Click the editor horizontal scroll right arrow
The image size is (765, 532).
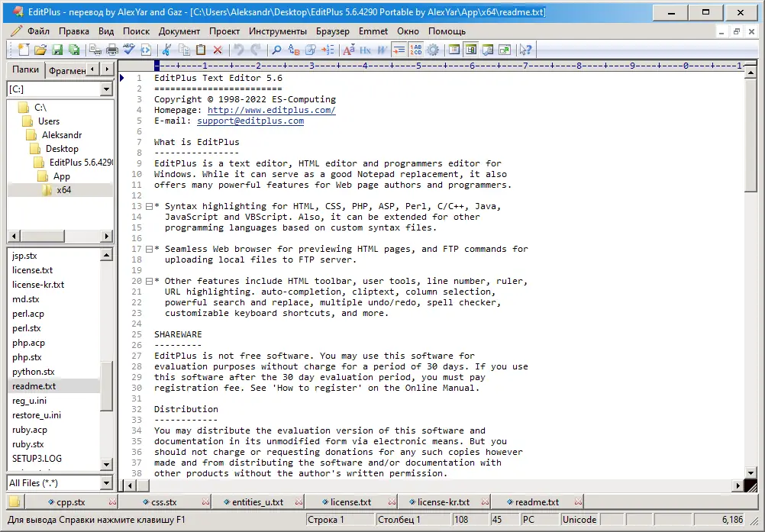click(738, 485)
